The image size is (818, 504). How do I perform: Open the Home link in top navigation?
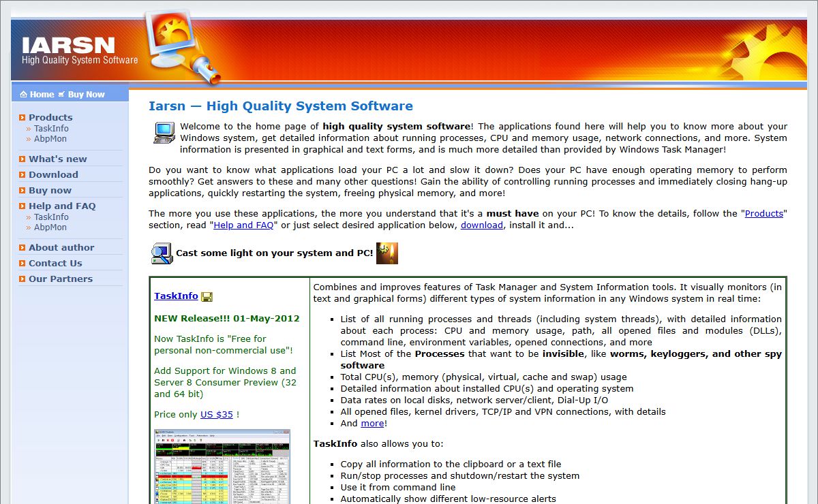coord(42,95)
